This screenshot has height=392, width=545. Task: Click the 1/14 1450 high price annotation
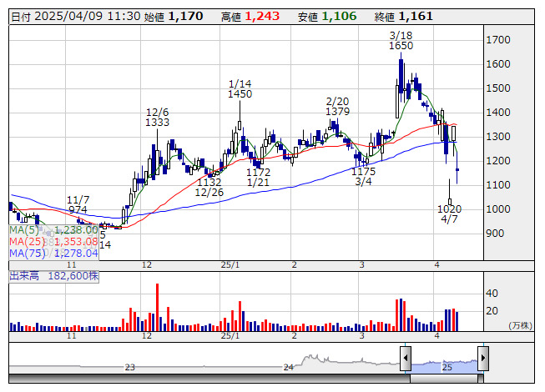[x=240, y=89]
